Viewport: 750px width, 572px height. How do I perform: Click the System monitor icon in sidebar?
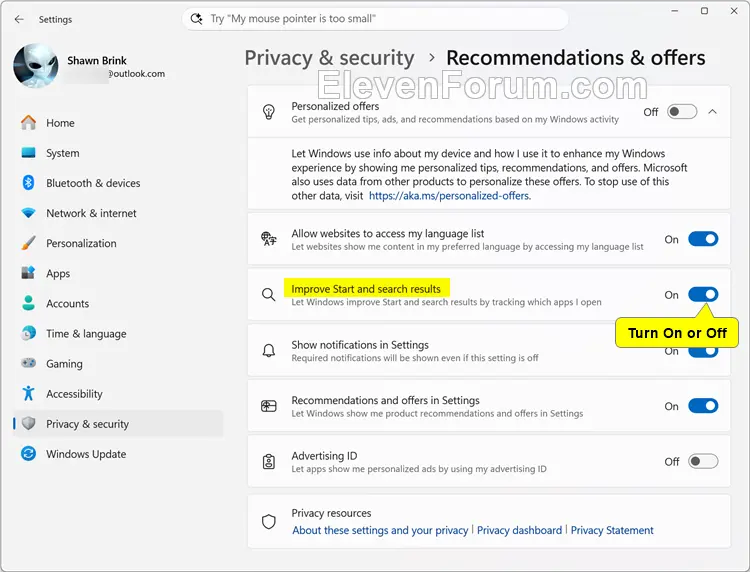[29, 153]
